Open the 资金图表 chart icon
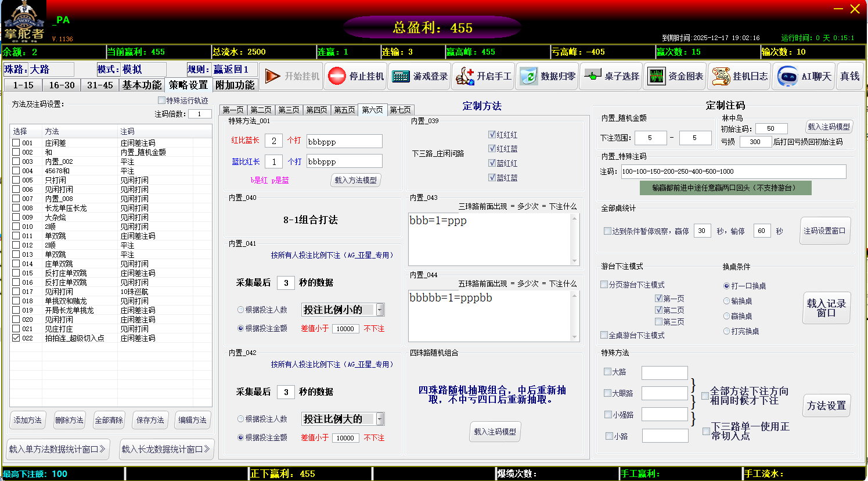 [x=657, y=76]
